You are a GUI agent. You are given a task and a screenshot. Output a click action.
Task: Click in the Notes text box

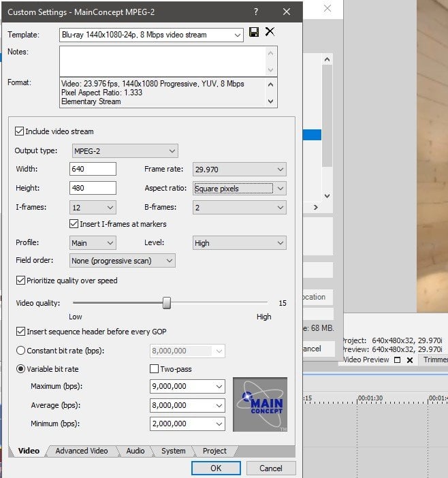[x=163, y=61]
